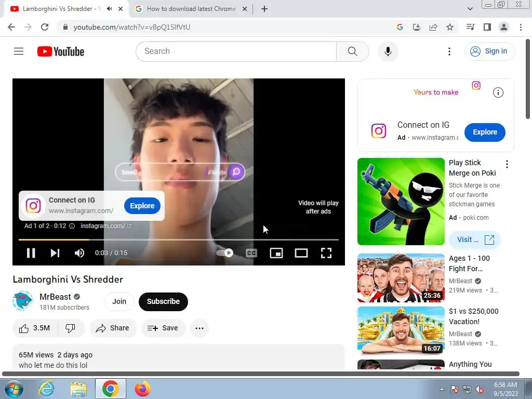Bookmark this page with star icon

pyautogui.click(x=450, y=27)
